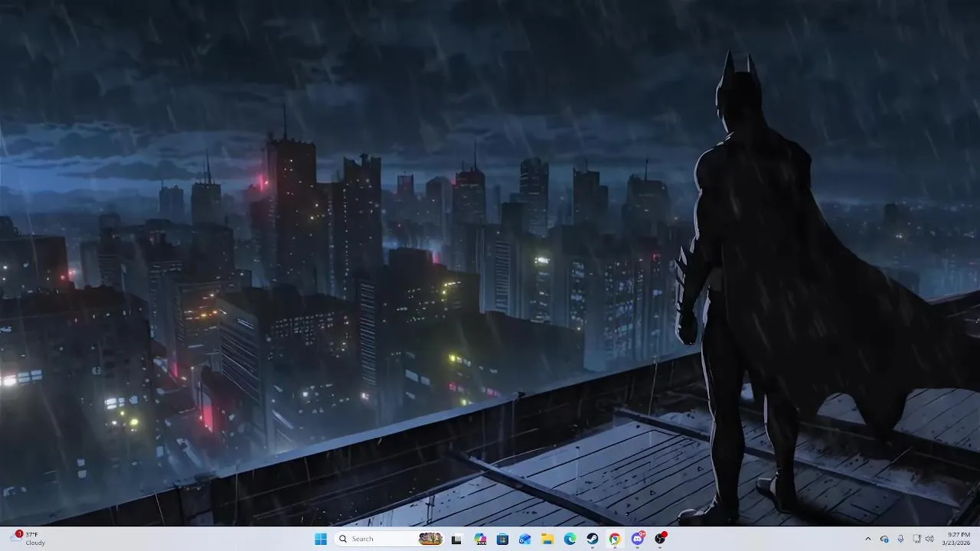Launch the Copilot taskbar icon
Viewport: 980px width, 551px height.
(480, 539)
